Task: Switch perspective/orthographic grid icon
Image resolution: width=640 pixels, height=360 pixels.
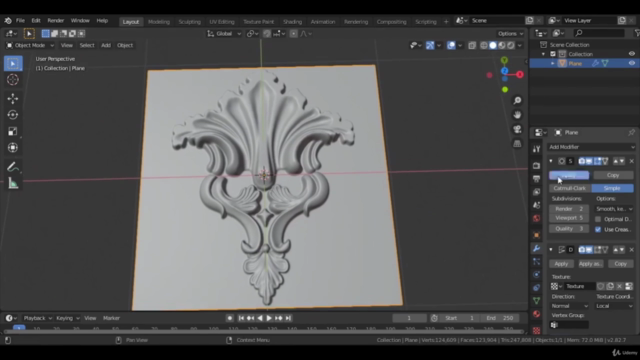Action: point(517,144)
